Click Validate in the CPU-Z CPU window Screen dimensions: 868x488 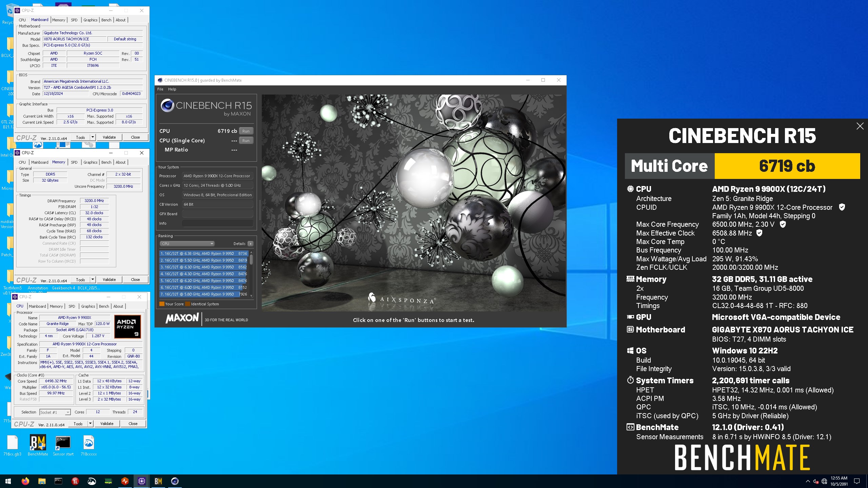coord(107,424)
